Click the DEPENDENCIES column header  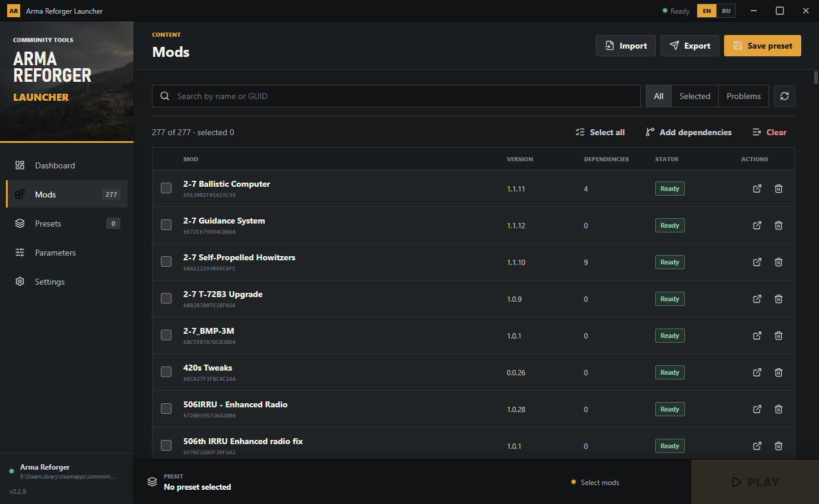click(607, 159)
